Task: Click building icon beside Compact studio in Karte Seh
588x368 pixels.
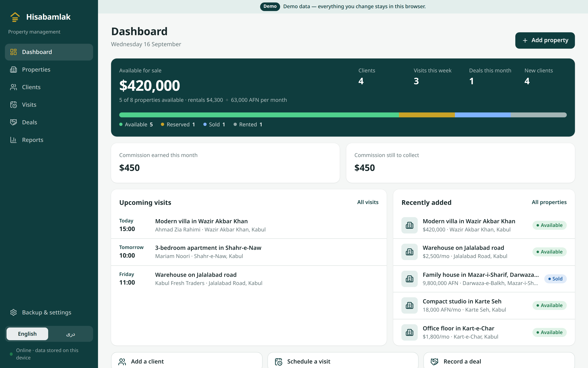Action: (409, 305)
